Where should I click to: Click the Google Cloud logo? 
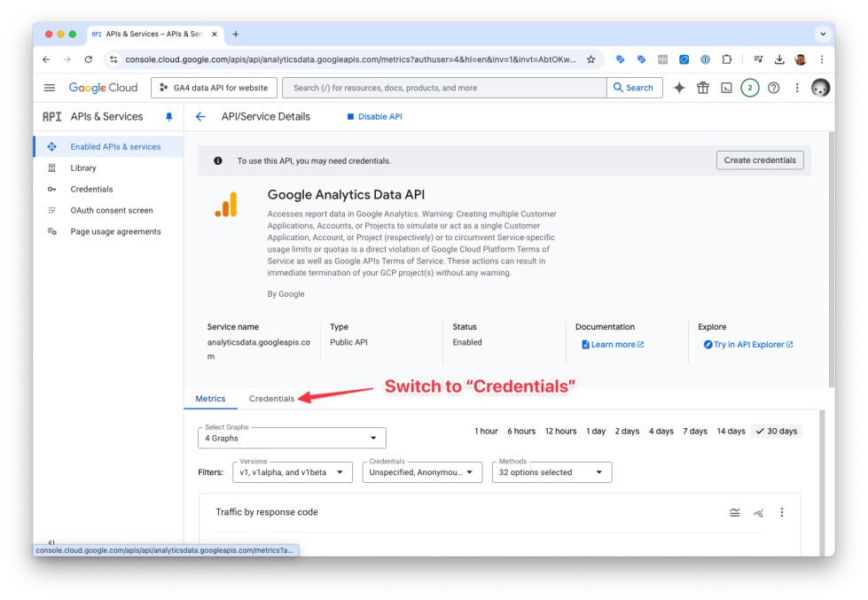(x=103, y=88)
